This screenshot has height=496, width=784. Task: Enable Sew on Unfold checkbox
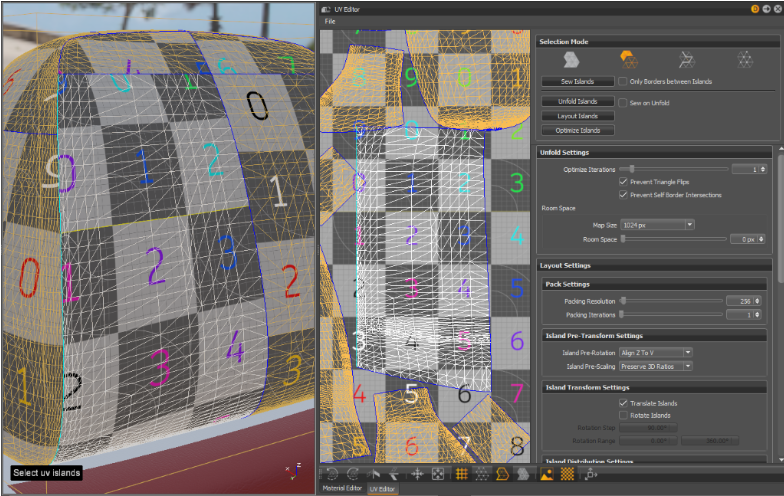pos(623,102)
